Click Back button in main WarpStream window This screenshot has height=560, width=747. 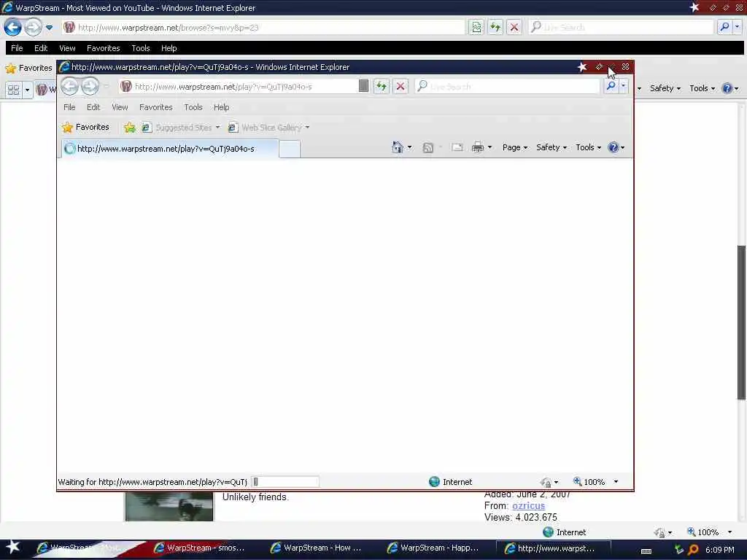13,27
